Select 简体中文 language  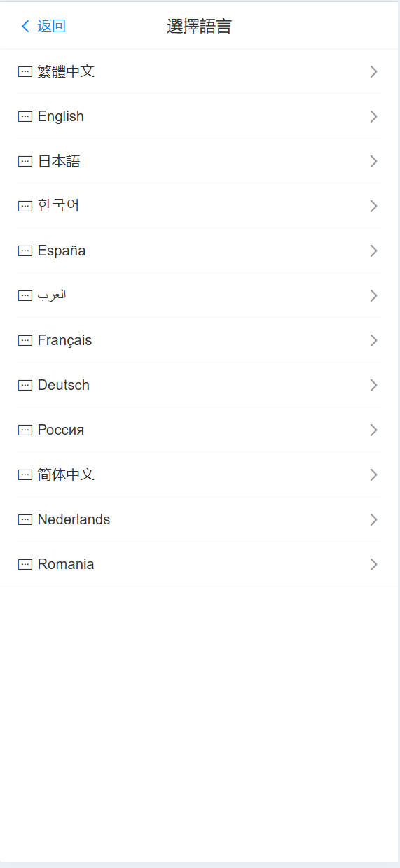(199, 475)
